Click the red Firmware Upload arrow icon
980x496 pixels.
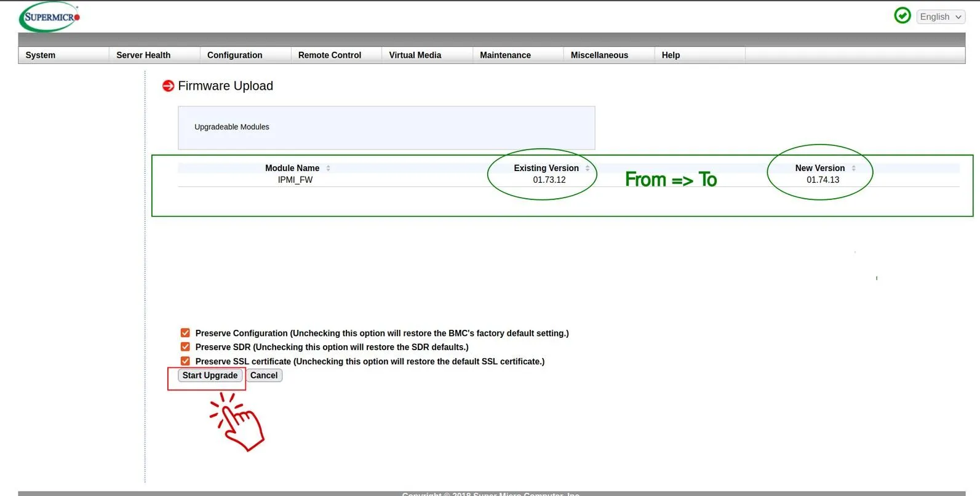[x=168, y=86]
